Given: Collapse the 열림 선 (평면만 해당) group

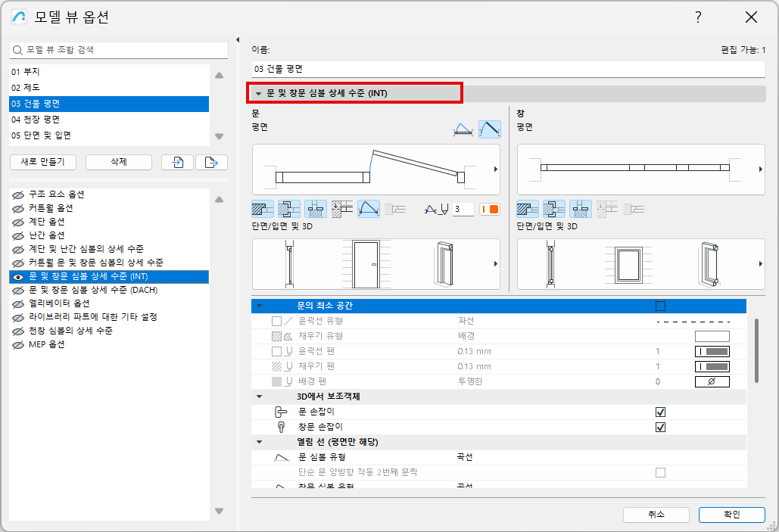Looking at the screenshot, I should pos(259,442).
